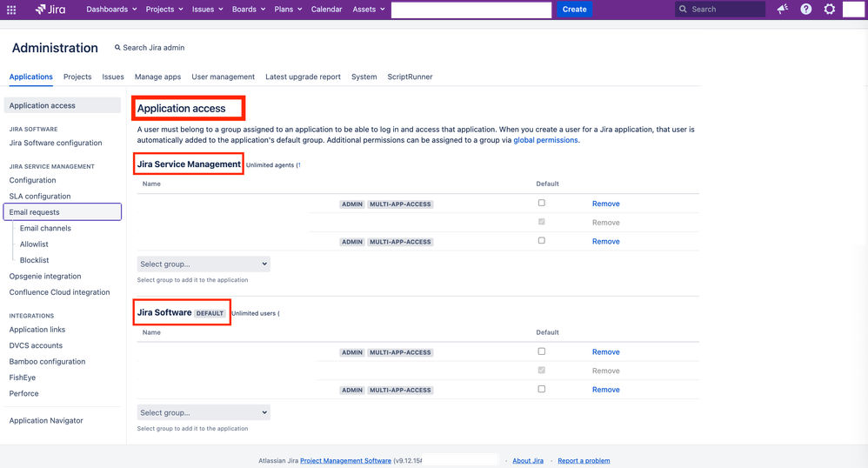Screen dimensions: 868x468
Task: Tick default checkbox, third Jira Software row
Action: tap(541, 389)
